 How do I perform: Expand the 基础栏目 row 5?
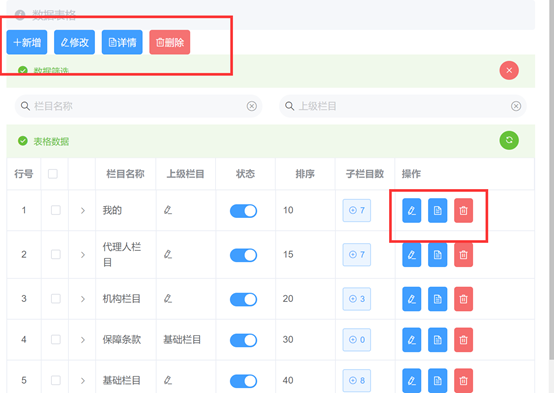pos(83,381)
